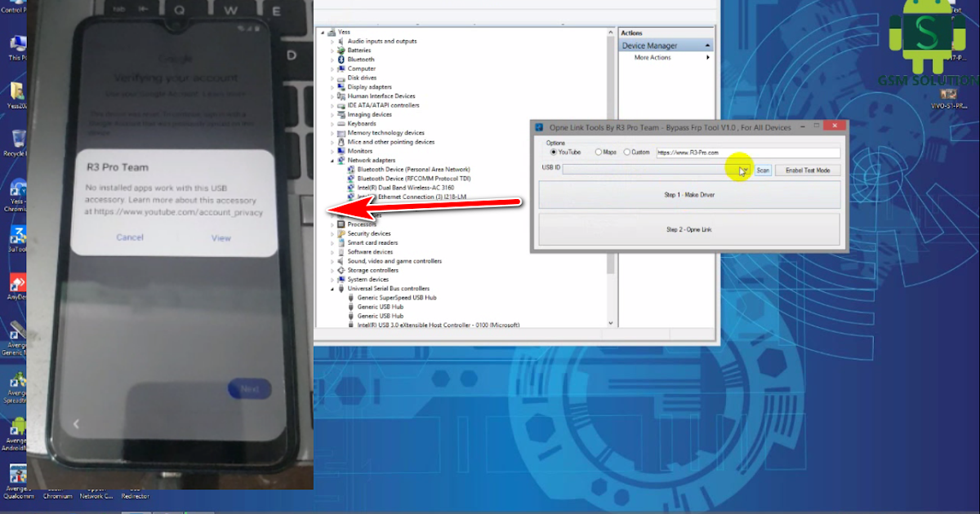Screen dimensions: 980x514
Task: Collapse the Network adapters node
Action: (x=332, y=161)
